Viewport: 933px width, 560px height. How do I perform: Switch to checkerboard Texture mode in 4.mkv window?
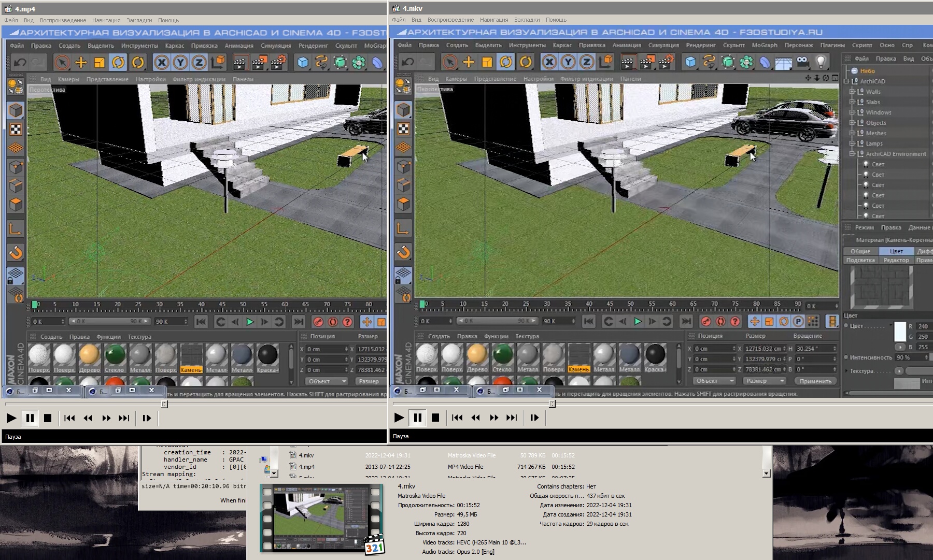click(x=404, y=128)
